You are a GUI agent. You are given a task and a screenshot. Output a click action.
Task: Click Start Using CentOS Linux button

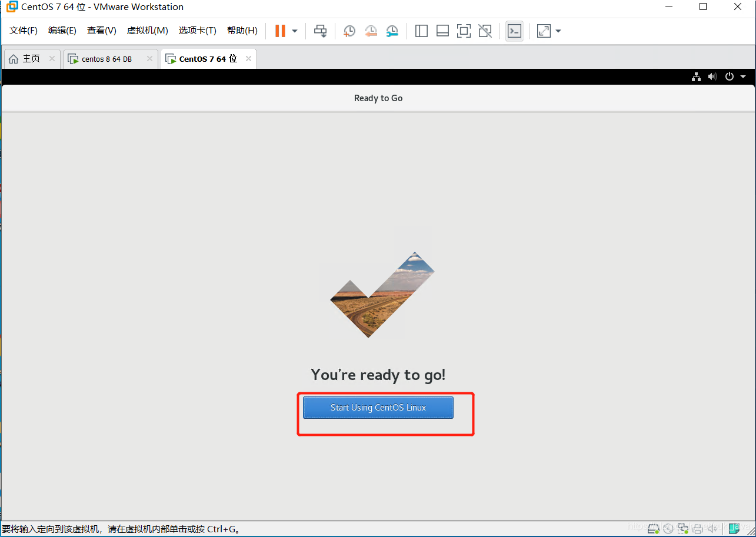coord(378,408)
